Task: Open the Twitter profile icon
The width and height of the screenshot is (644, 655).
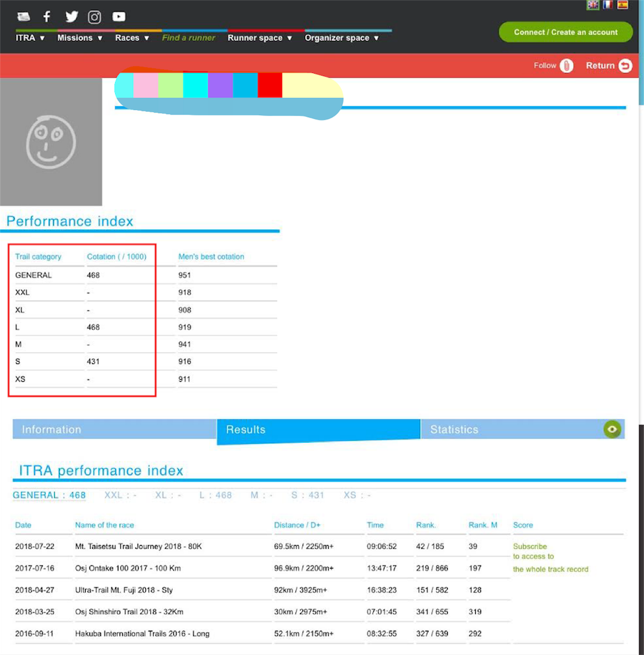Action: coord(72,17)
